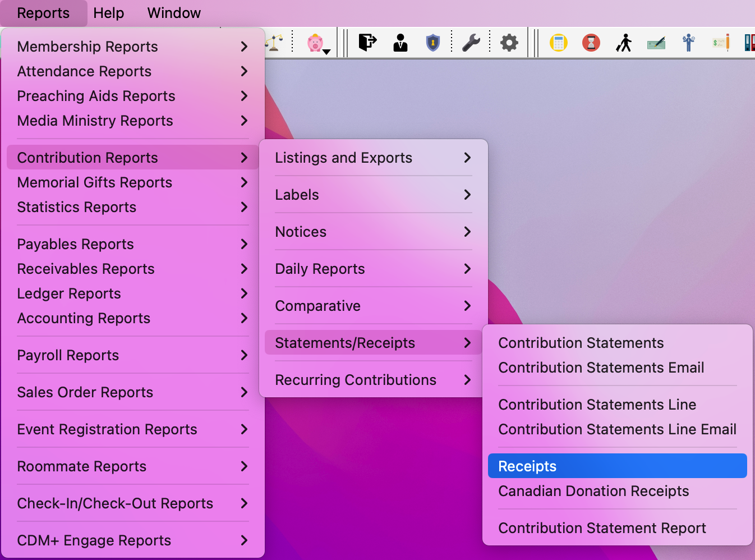Choose Canadian Donation Receipts

point(593,491)
